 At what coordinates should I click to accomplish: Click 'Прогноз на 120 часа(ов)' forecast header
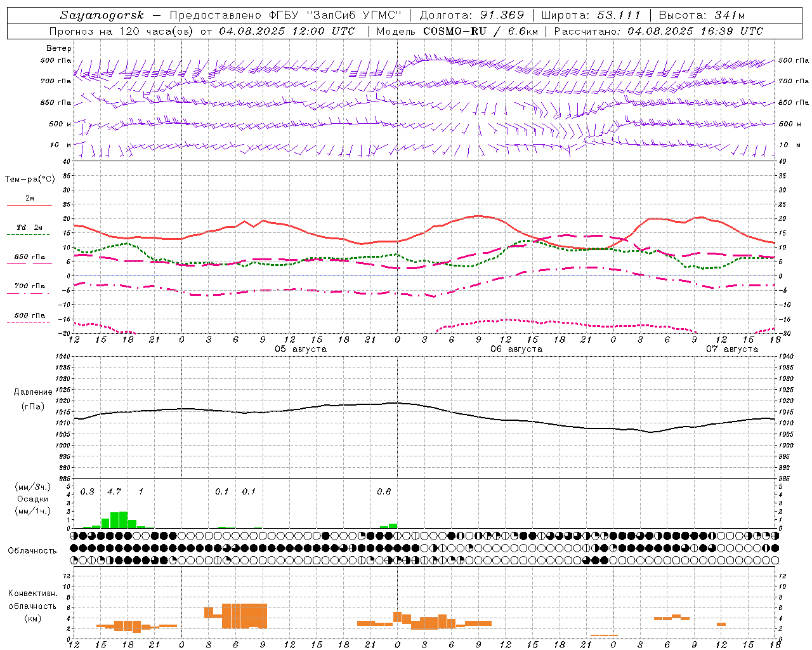click(121, 31)
